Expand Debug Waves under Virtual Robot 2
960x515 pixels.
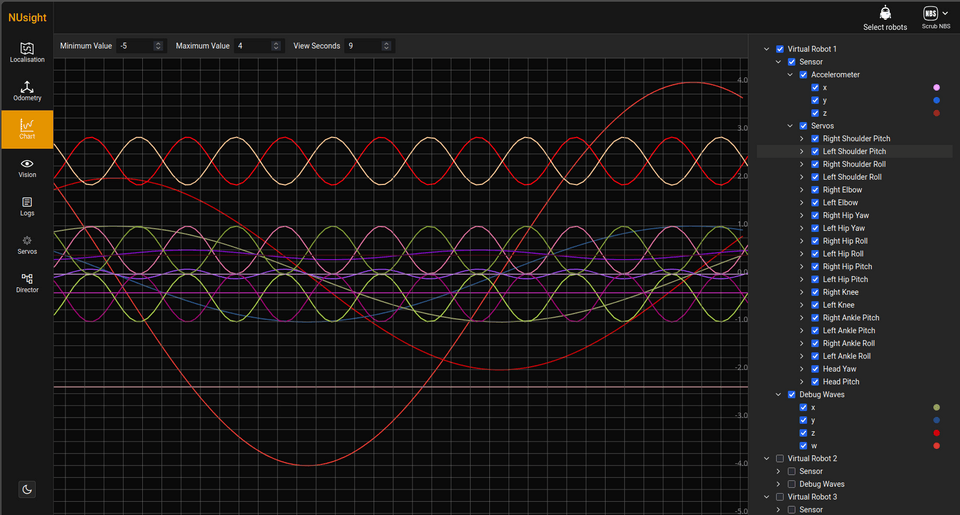tap(778, 484)
